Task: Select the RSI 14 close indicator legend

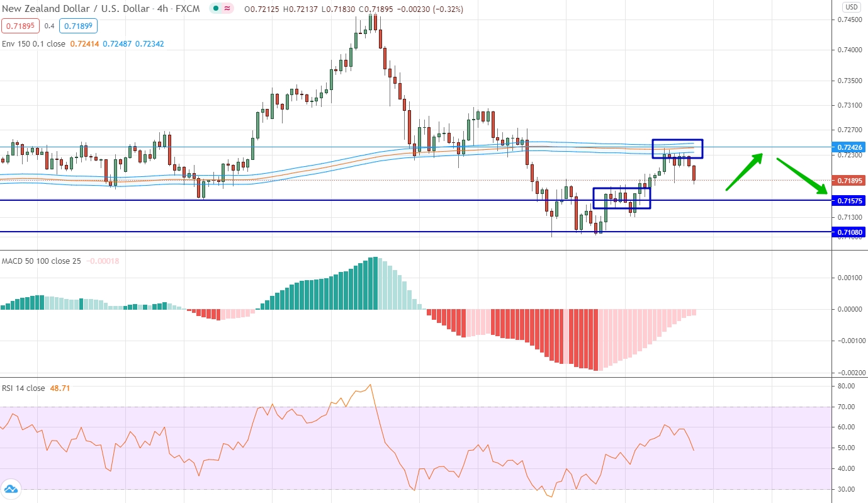Action: coord(23,388)
